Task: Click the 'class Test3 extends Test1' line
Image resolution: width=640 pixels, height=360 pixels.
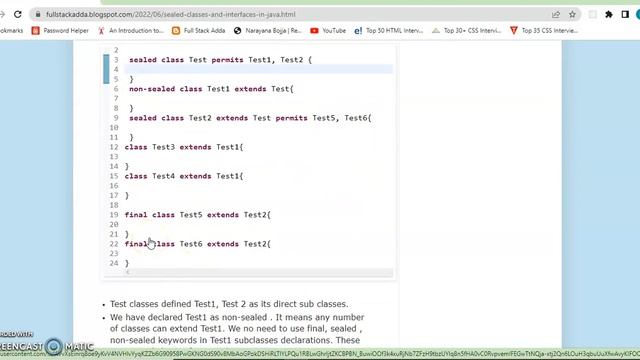Action: [x=184, y=147]
